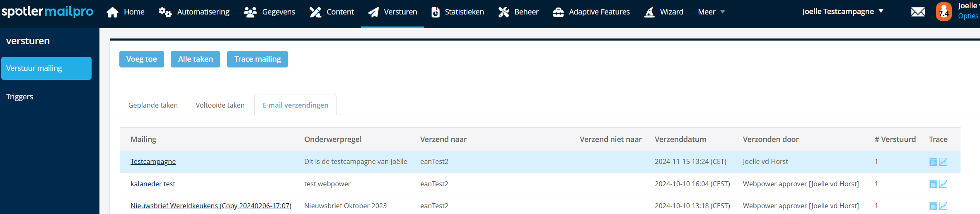Click the Trace mailing button
The image size is (980, 214).
pyautogui.click(x=257, y=59)
